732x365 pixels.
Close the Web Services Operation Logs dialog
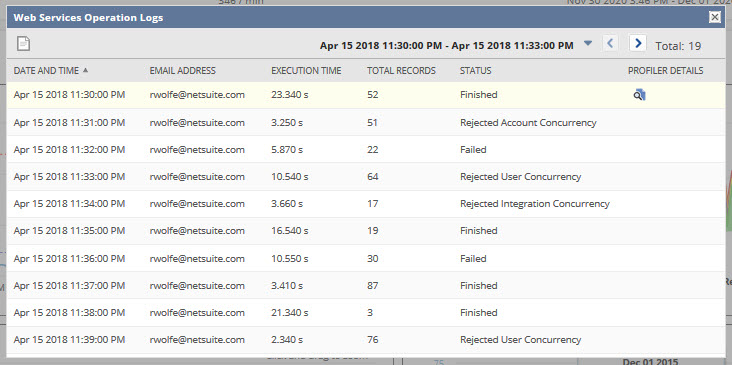[x=715, y=17]
